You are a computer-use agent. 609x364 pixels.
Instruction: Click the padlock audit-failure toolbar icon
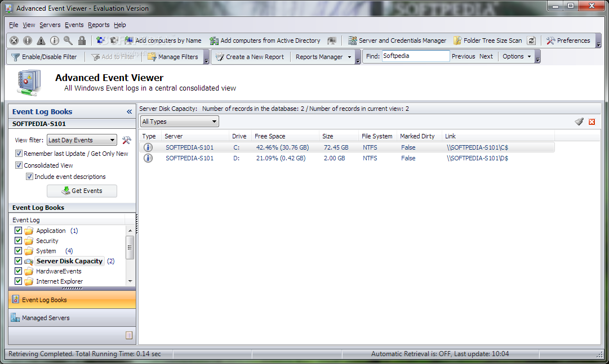point(82,41)
